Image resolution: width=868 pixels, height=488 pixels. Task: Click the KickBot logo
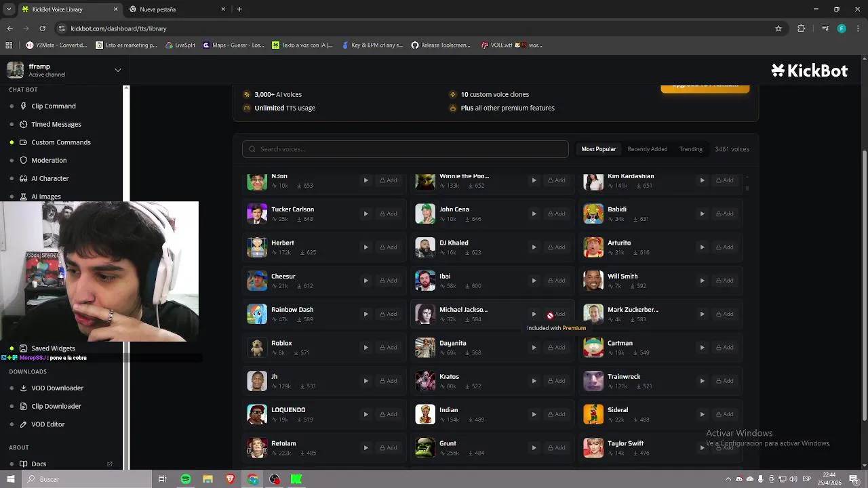pos(809,70)
